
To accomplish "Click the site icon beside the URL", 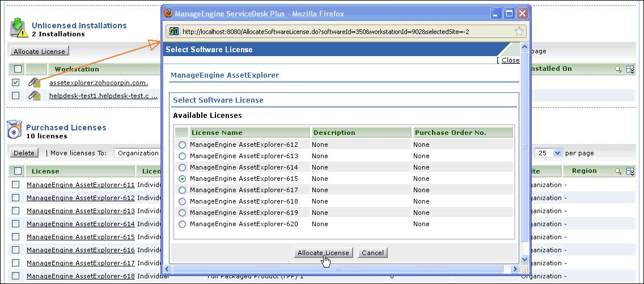I will [x=174, y=32].
